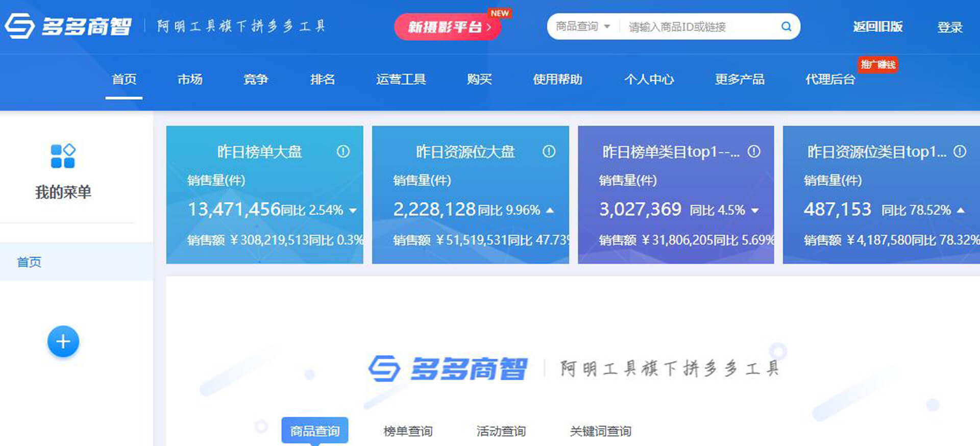The image size is (980, 446).
Task: Switch to the 榜单查询 tab
Action: (408, 431)
